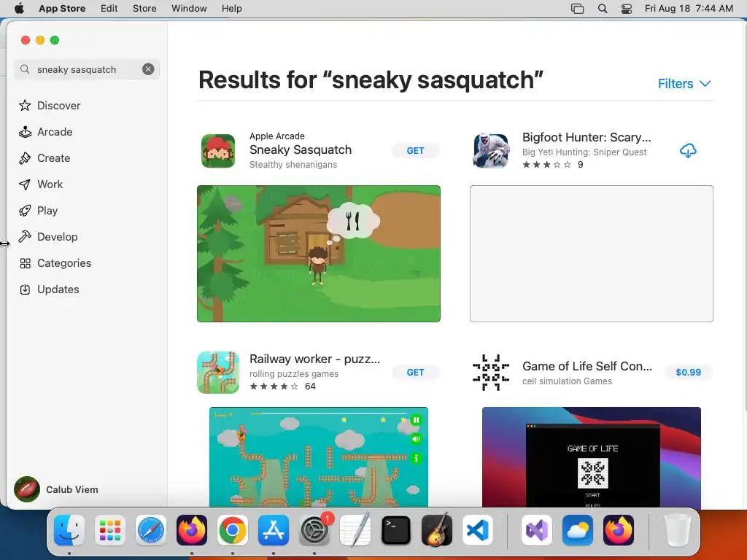Viewport: 747px width, 560px height.
Task: Open the Edit menu
Action: tap(109, 9)
